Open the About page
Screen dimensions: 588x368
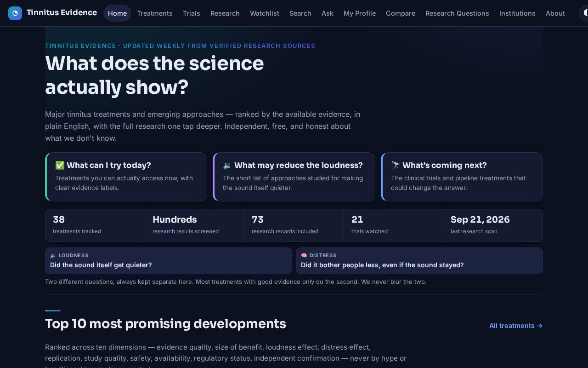(x=555, y=13)
